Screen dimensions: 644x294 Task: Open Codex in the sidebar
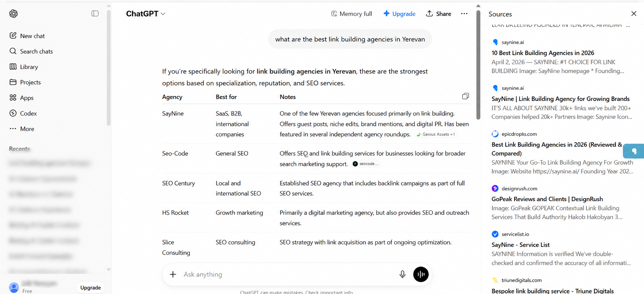click(23, 113)
